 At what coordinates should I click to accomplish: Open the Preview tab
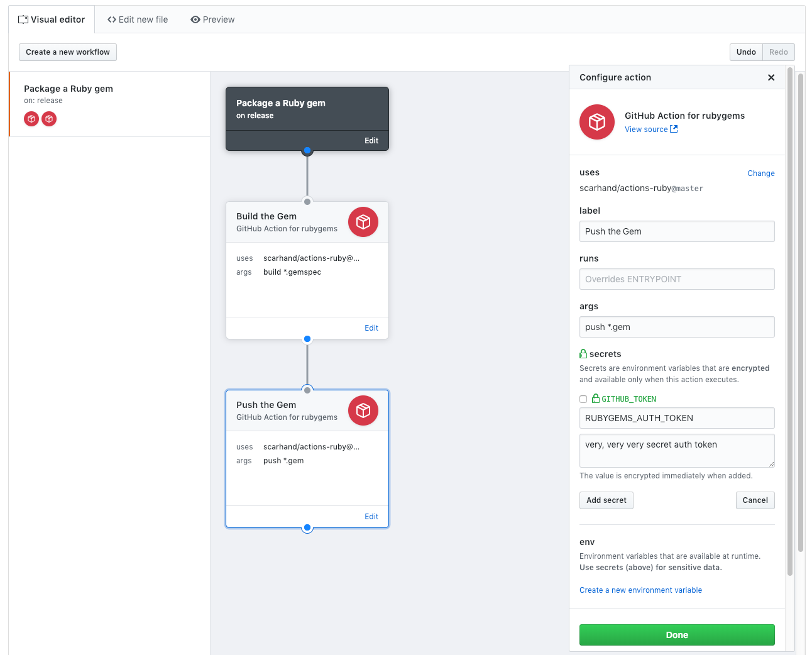point(212,19)
